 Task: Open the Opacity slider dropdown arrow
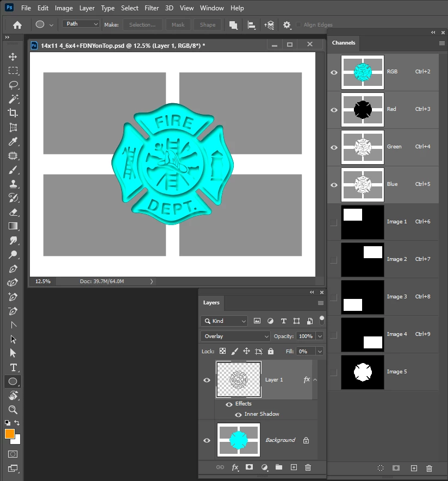point(320,336)
